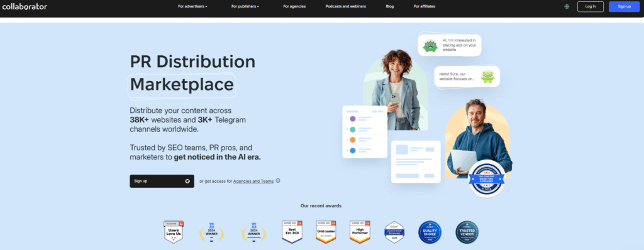Go to the Blog page

pos(390,6)
